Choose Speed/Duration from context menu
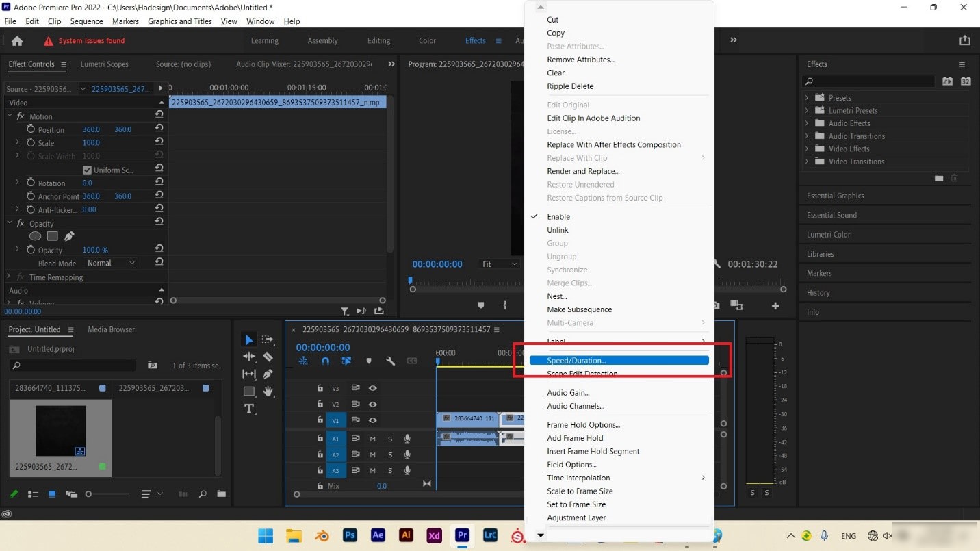This screenshot has height=551, width=980. 619,360
